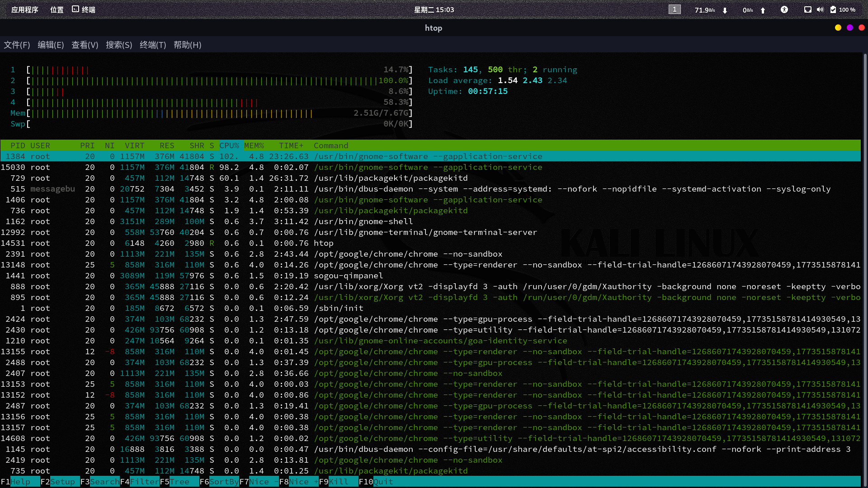Click F4 Filter in htop footer
868x488 pixels.
click(x=140, y=482)
